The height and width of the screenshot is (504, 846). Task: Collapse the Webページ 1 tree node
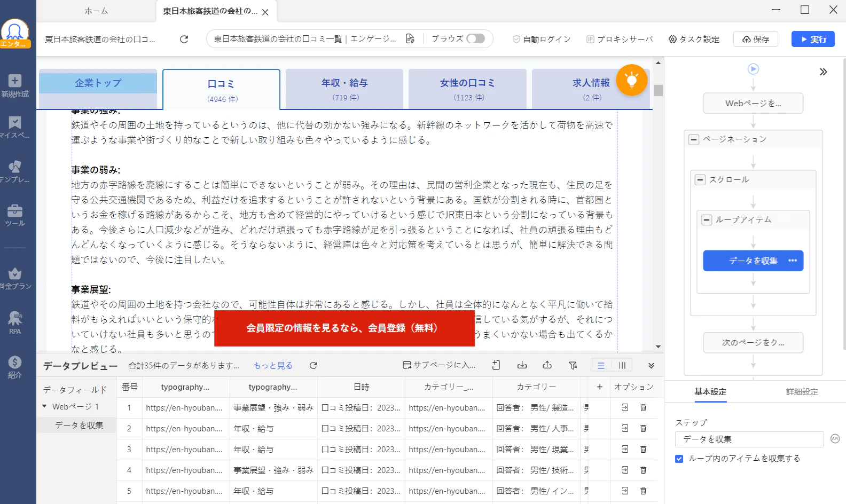44,406
